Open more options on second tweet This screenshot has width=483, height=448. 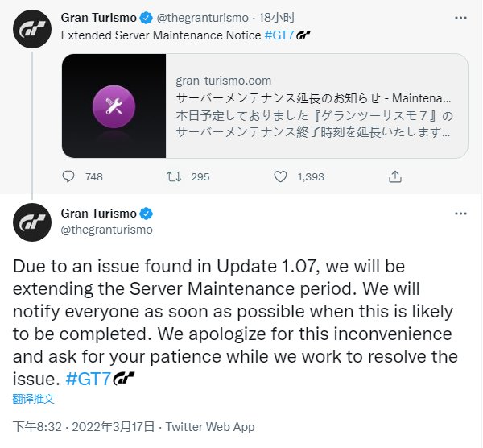(460, 214)
